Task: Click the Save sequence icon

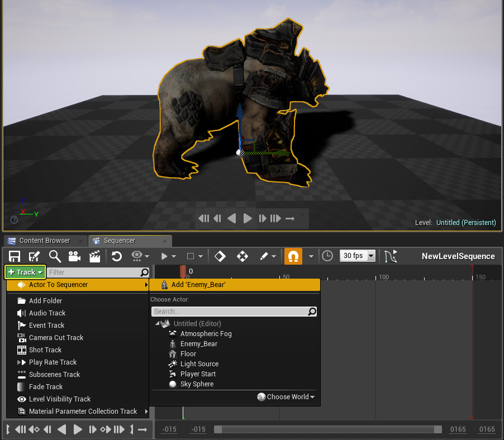Action: coord(15,256)
